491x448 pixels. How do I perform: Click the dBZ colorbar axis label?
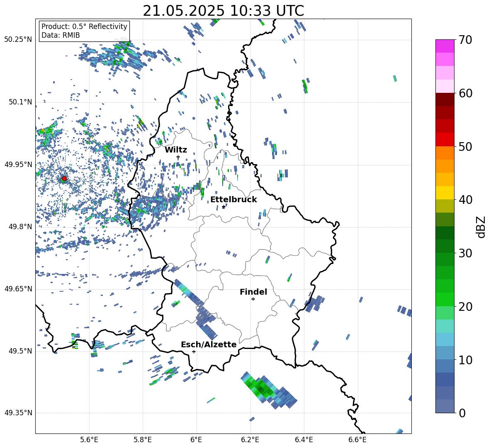pyautogui.click(x=481, y=227)
